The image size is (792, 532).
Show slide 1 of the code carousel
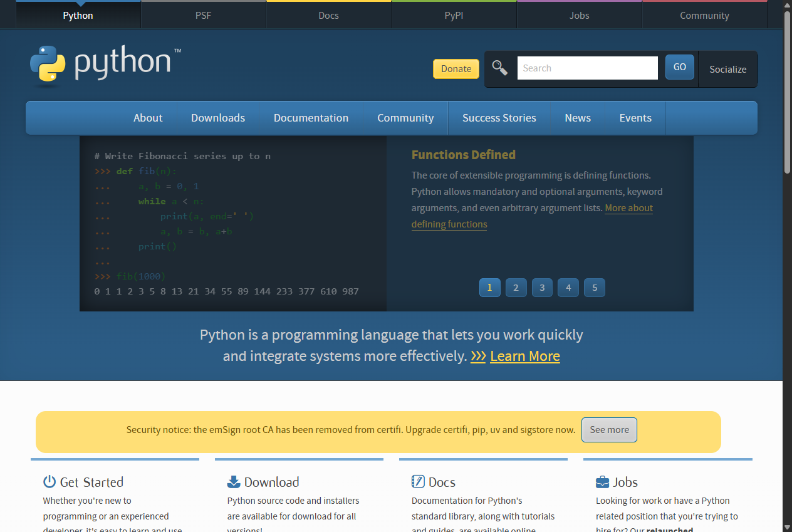(x=490, y=288)
